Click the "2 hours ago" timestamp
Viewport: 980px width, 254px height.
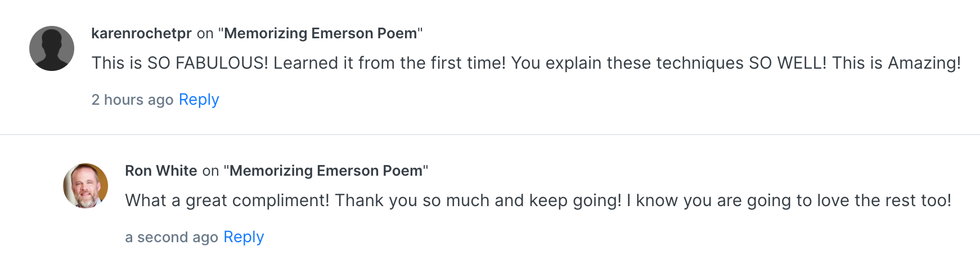(x=132, y=100)
